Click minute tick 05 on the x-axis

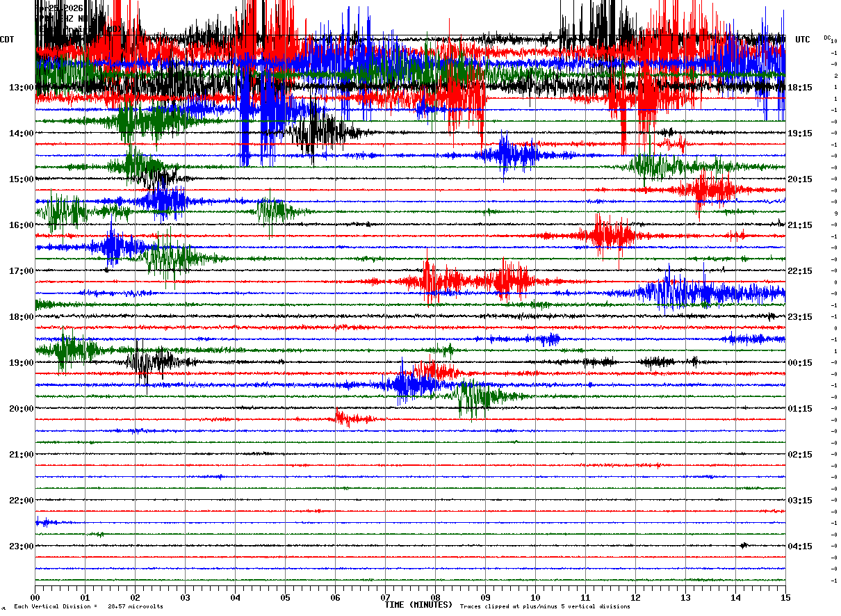pos(285,597)
